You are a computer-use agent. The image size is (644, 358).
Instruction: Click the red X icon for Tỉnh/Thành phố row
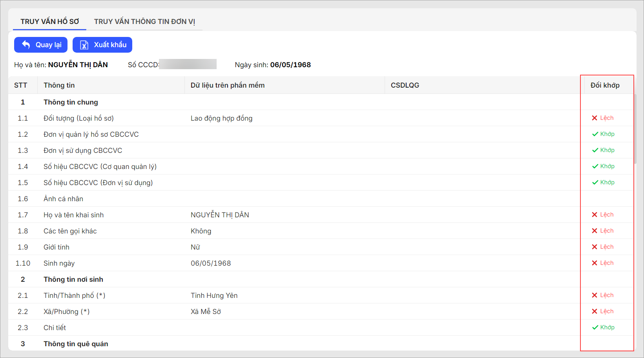click(x=595, y=295)
